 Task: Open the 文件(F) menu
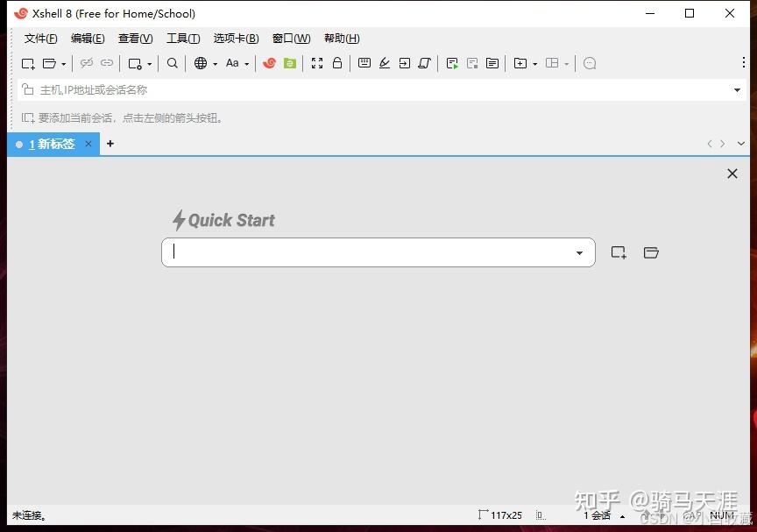[x=39, y=39]
